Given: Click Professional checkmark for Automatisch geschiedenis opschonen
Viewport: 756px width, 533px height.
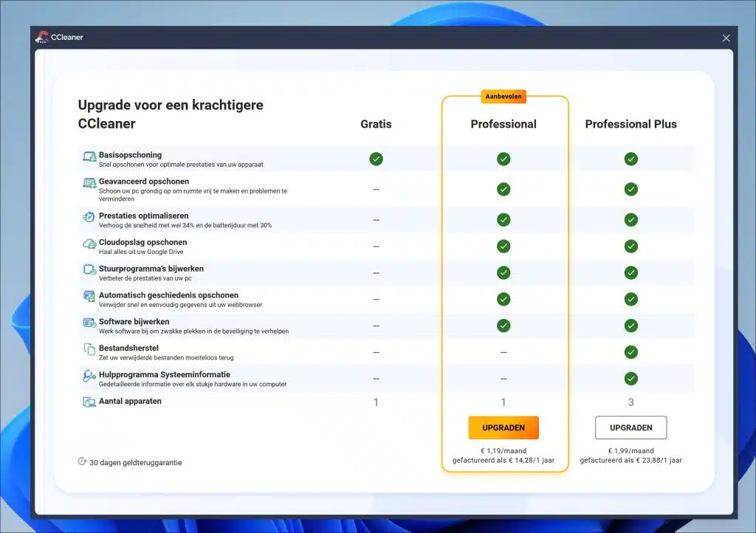Looking at the screenshot, I should tap(504, 299).
